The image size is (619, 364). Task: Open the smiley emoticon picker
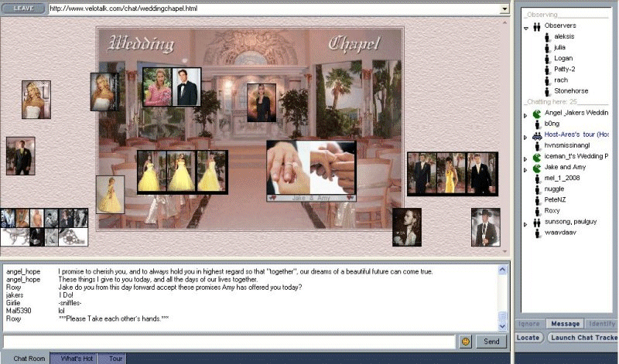(466, 341)
